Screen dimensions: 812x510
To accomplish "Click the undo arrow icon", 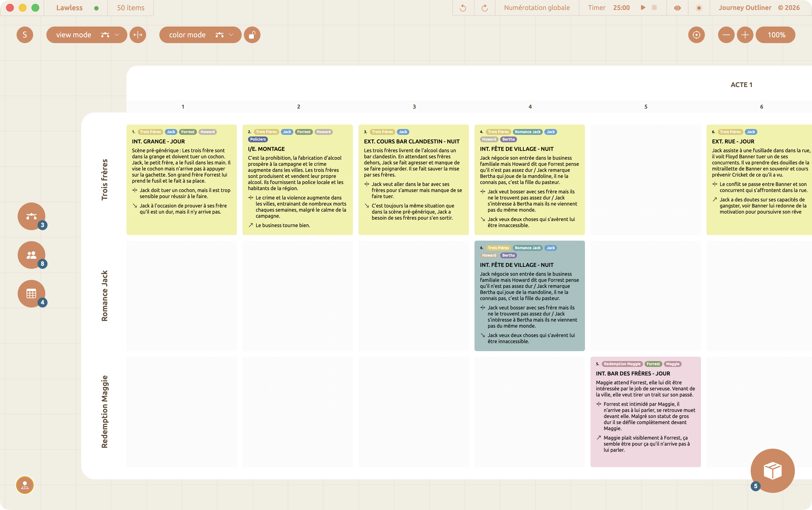I will (463, 8).
